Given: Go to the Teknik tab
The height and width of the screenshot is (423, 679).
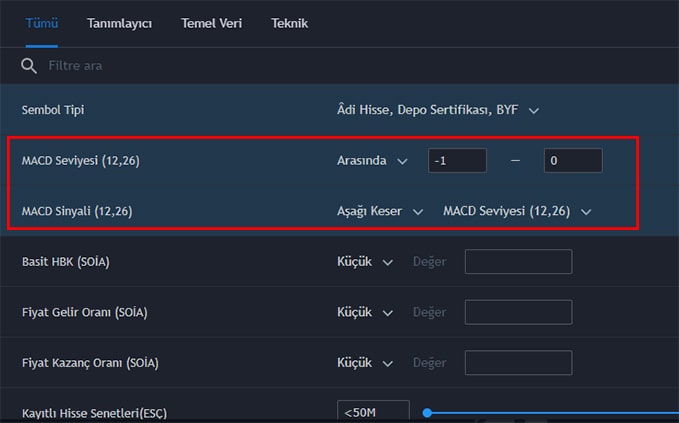Looking at the screenshot, I should (x=289, y=23).
